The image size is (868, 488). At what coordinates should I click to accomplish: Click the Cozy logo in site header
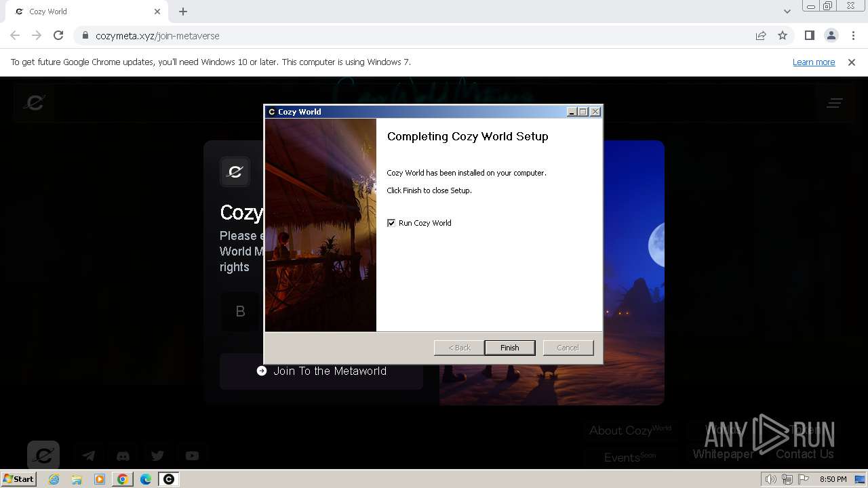[35, 102]
